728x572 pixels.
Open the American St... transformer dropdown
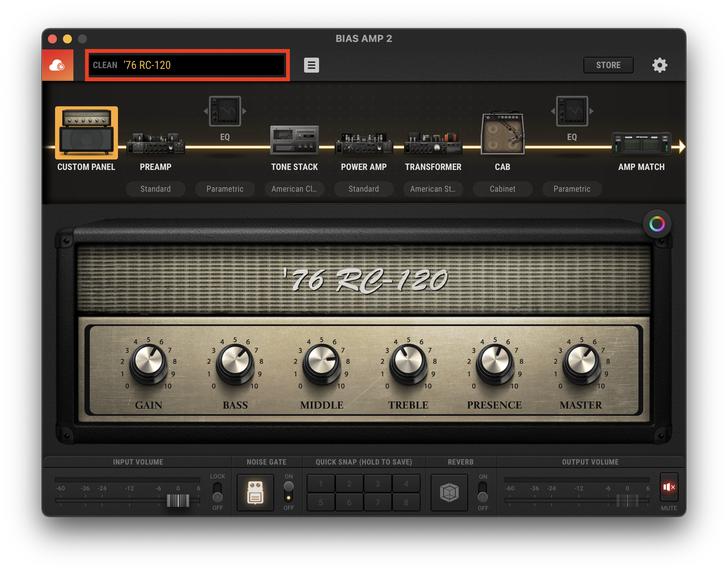click(433, 189)
